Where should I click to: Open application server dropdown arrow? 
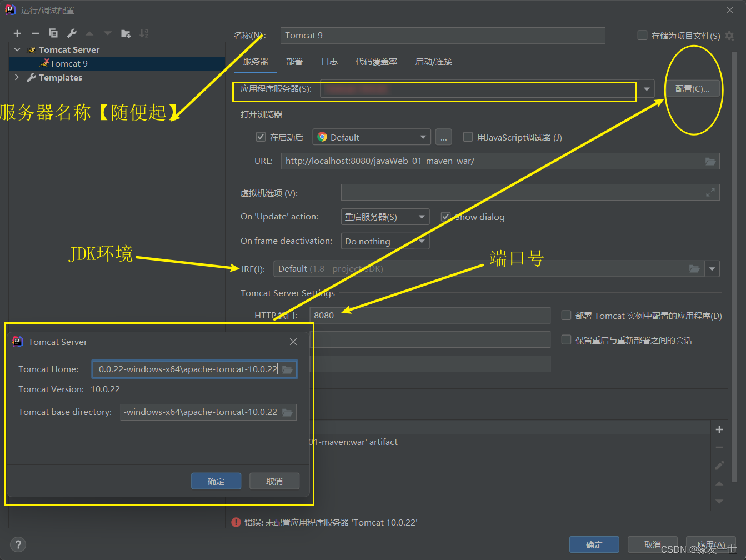tap(647, 89)
